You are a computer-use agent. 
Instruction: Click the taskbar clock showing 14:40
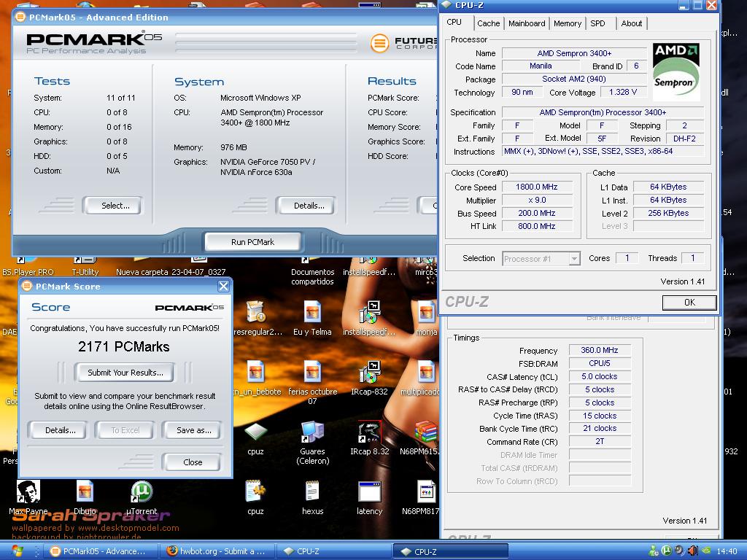tap(727, 551)
